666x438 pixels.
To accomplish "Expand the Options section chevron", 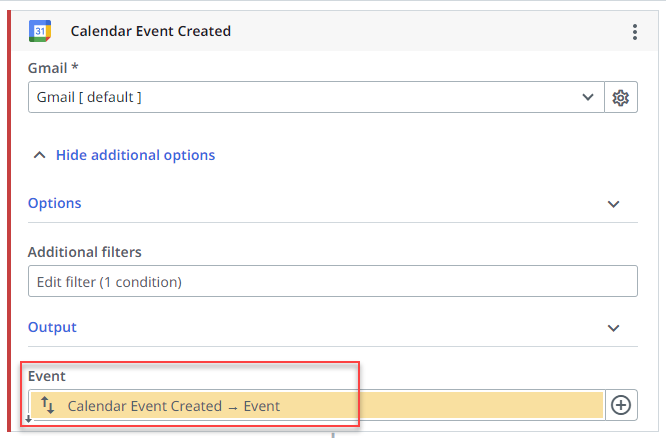I will pyautogui.click(x=614, y=204).
